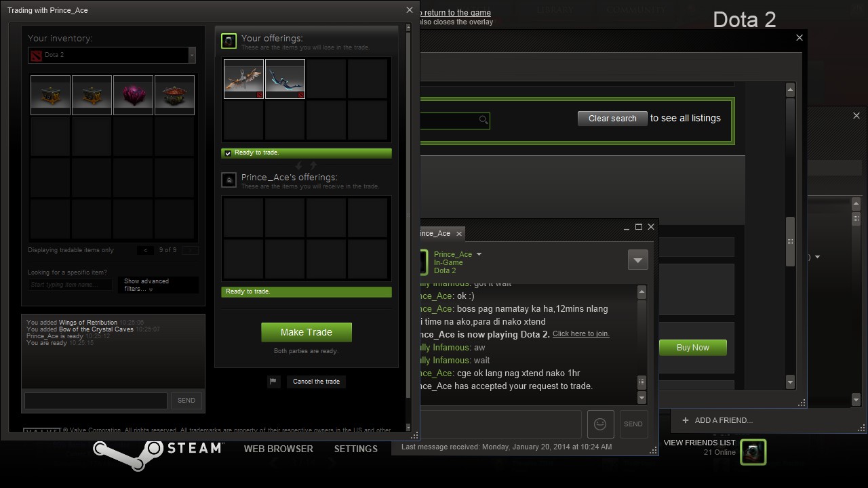Click the friends list scroll-up arrow
This screenshot has width=868, height=488.
pos(856,204)
